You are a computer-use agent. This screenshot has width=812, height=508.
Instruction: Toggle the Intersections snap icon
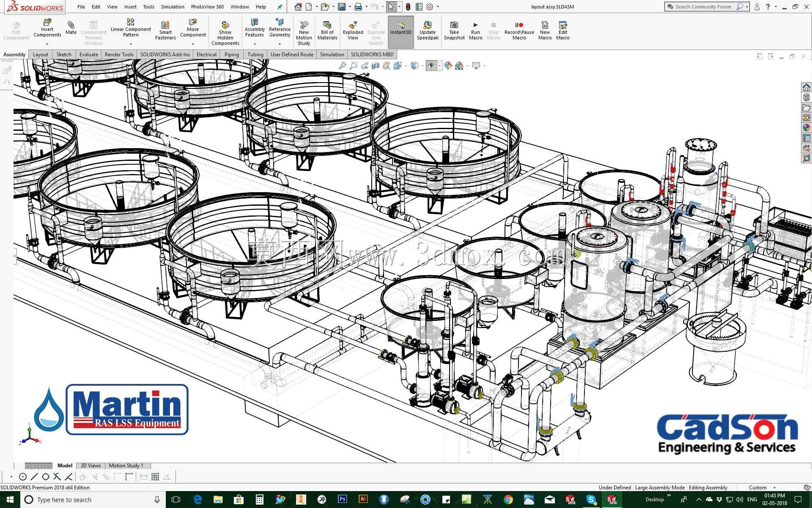click(57, 477)
